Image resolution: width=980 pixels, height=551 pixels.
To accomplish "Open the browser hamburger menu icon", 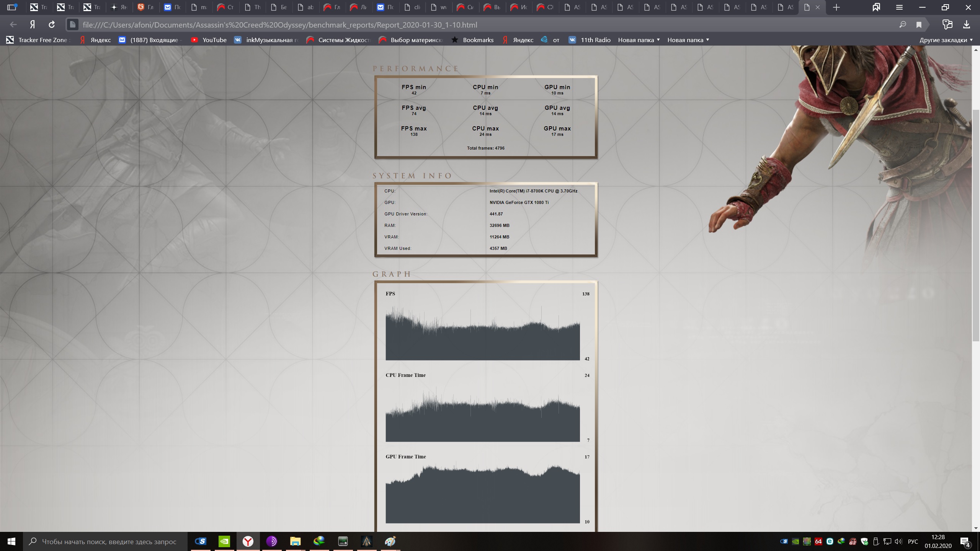I will click(899, 7).
